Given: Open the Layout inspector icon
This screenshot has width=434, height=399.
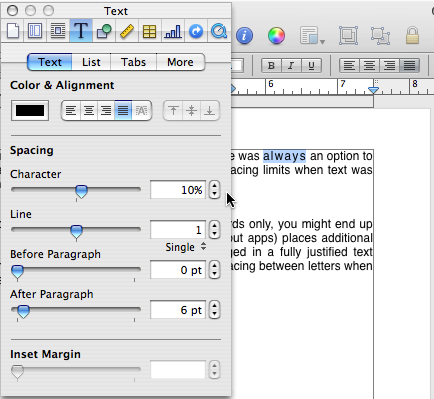Looking at the screenshot, I should [35, 31].
